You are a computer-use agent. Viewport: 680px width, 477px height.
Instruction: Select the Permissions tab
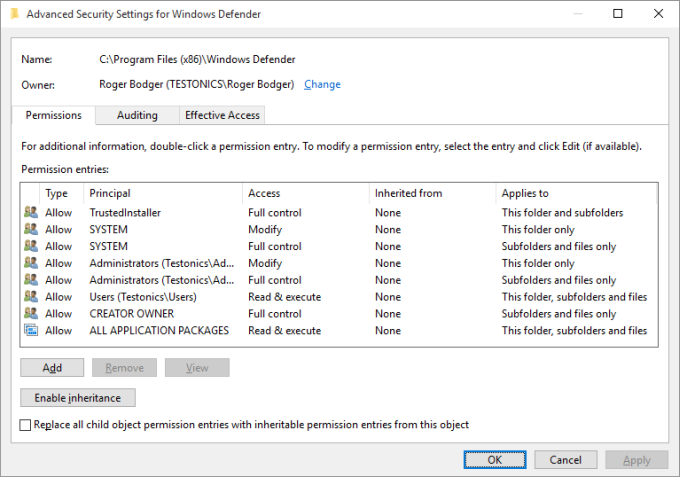click(54, 115)
